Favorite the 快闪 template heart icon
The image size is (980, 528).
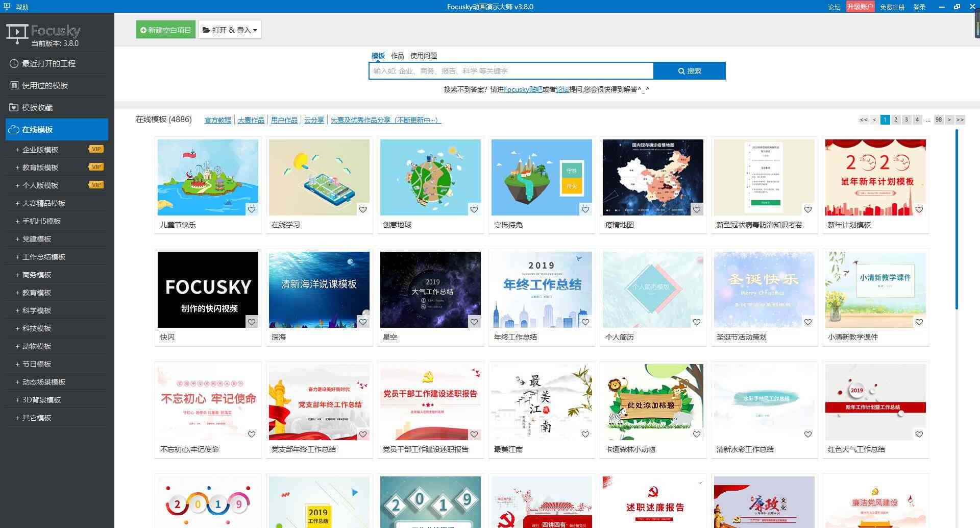pos(252,322)
